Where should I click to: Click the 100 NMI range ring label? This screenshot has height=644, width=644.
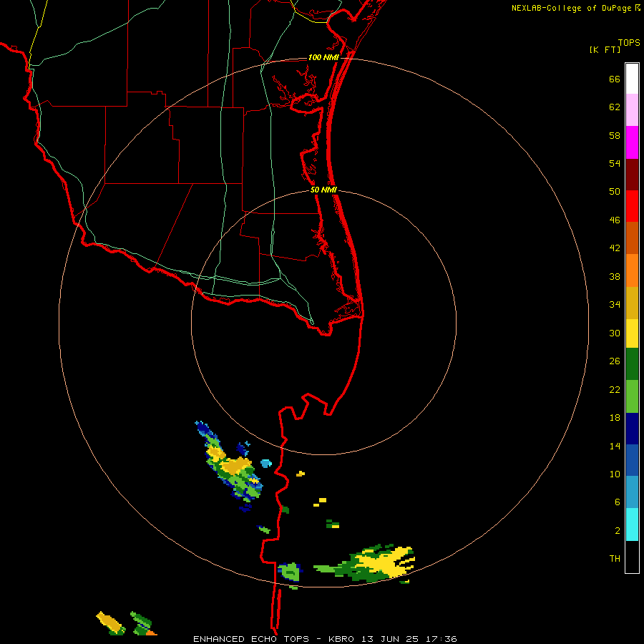click(323, 57)
